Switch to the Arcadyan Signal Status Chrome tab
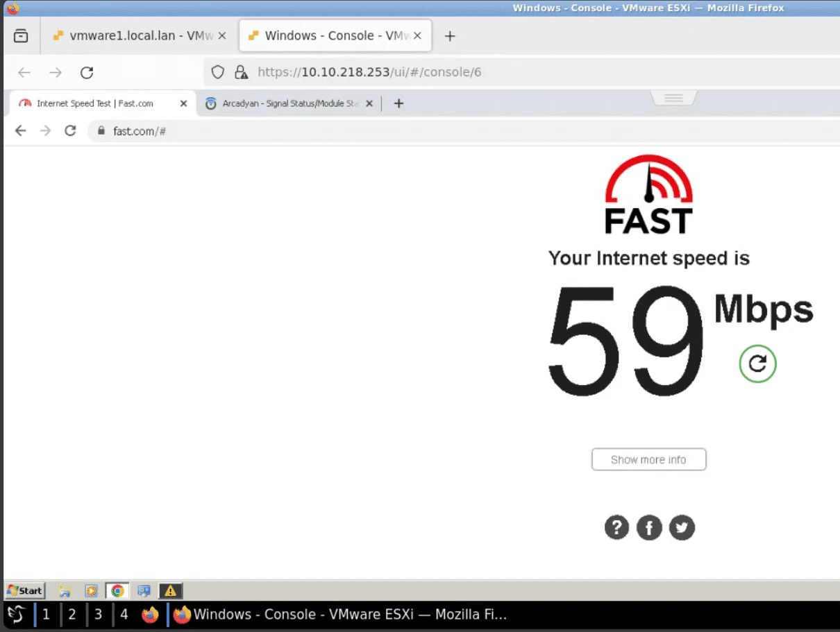Screen dimensions: 840x632 [289, 103]
